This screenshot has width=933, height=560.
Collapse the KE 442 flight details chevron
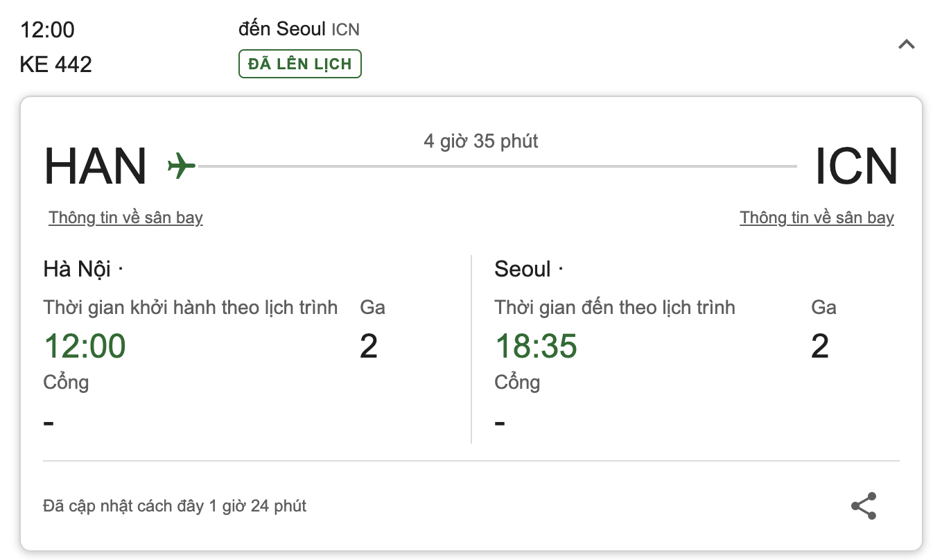coord(906,45)
